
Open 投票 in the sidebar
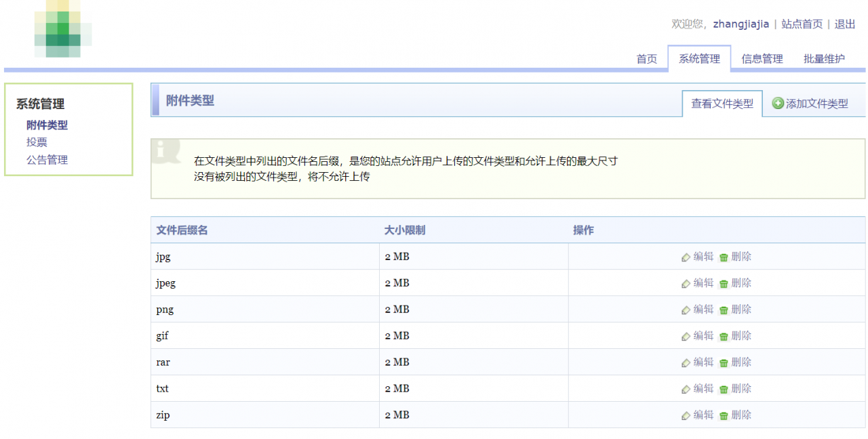point(37,142)
